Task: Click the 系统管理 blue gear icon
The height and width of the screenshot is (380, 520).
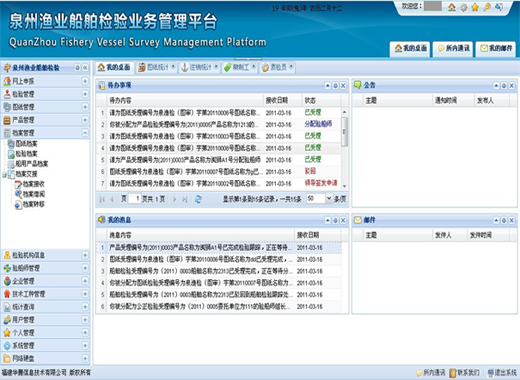Action: (7, 346)
